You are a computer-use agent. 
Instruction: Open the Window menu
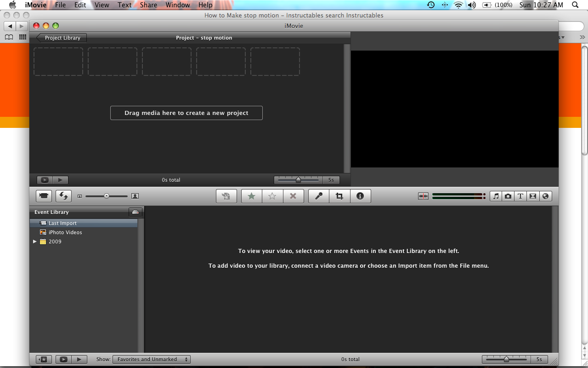[x=178, y=5]
